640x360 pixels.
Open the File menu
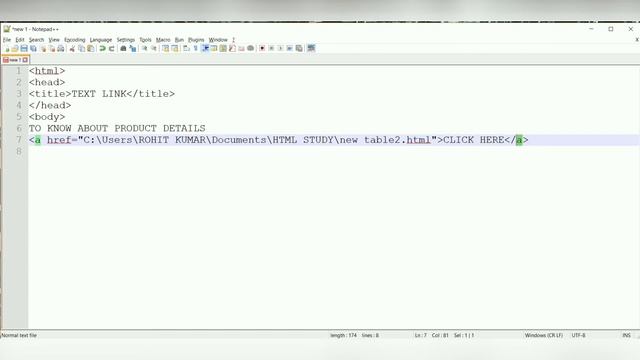[7, 40]
